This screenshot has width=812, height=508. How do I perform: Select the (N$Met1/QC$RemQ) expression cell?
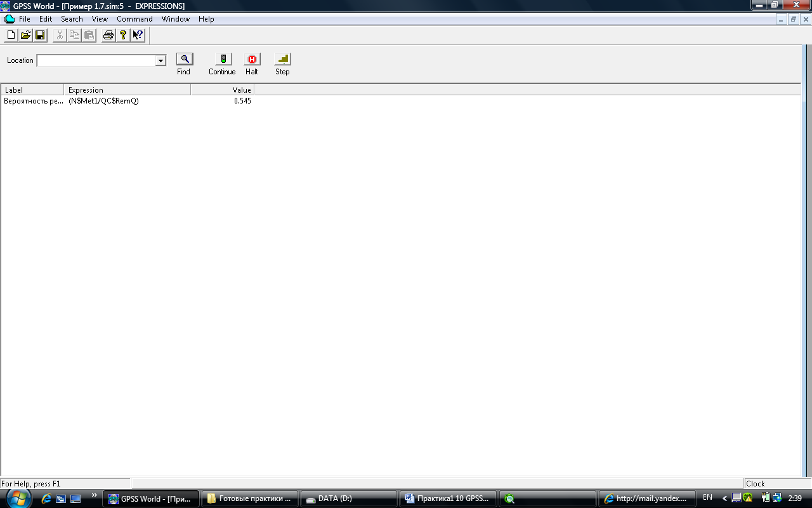pos(103,101)
